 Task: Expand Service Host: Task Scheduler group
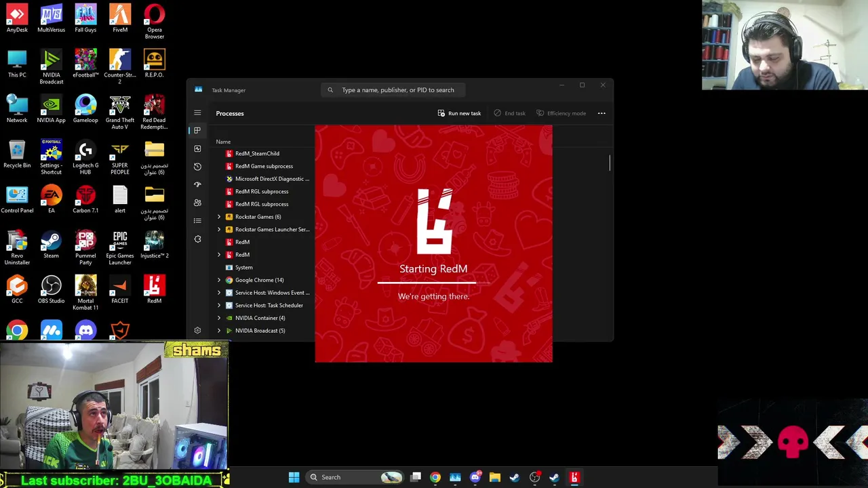[219, 305]
